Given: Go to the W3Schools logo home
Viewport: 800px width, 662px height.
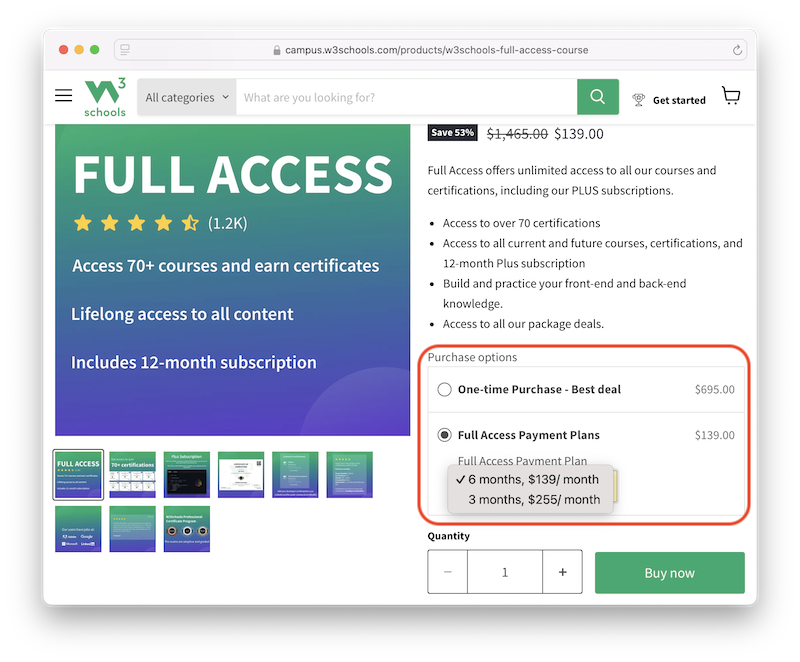Looking at the screenshot, I should [105, 97].
